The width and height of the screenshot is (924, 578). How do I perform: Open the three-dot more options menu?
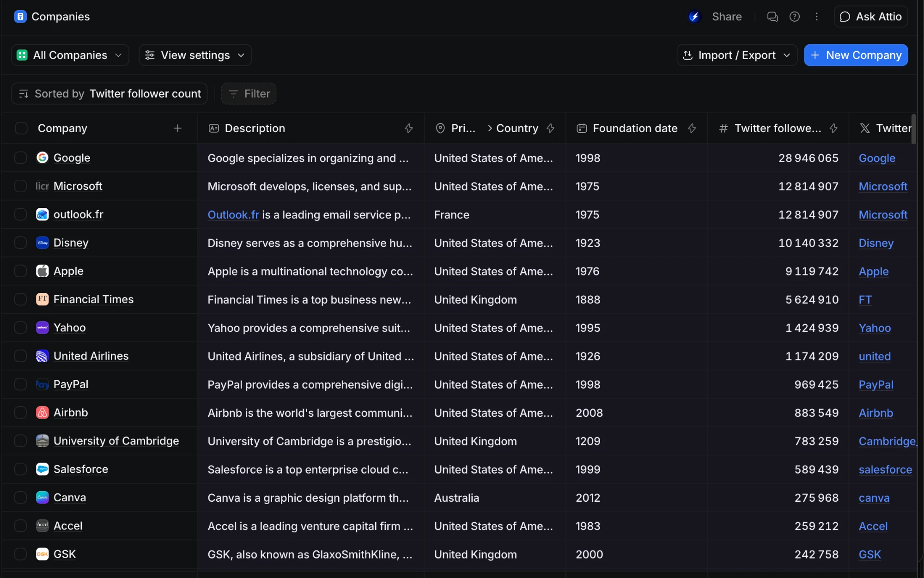[817, 17]
